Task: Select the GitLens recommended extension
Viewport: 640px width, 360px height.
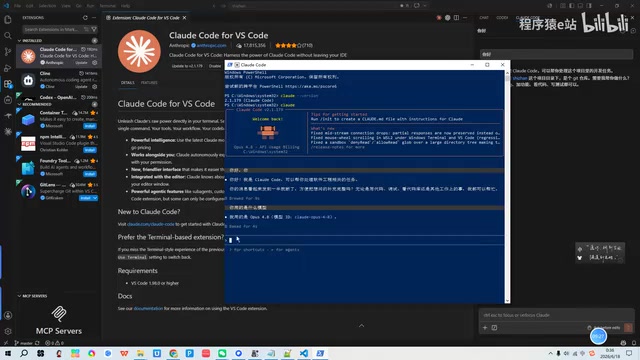Action: [59, 191]
